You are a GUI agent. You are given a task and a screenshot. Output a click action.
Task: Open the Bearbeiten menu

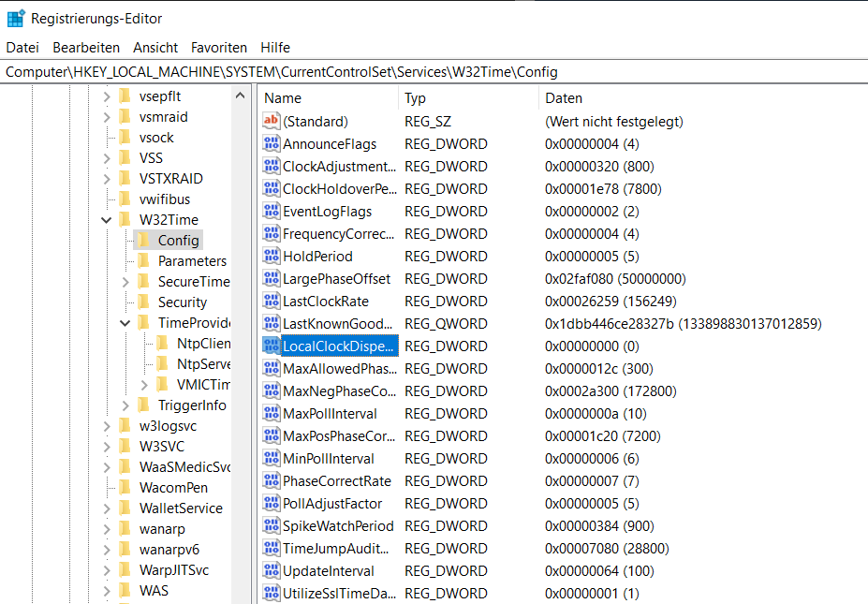click(x=86, y=47)
